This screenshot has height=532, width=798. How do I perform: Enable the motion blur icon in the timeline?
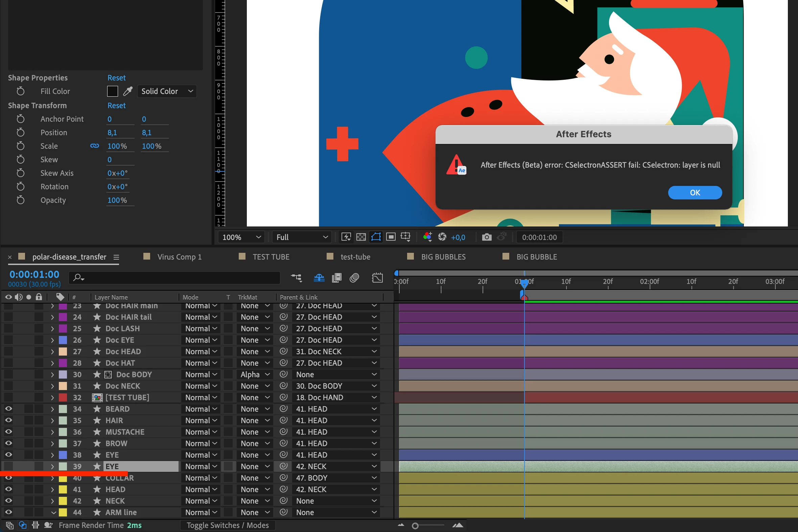(354, 278)
